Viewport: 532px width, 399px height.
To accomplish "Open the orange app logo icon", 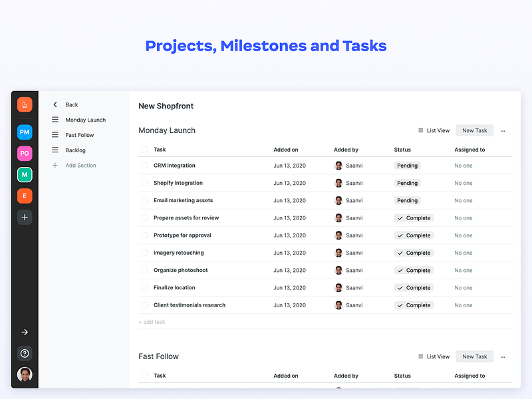I will click(x=25, y=104).
